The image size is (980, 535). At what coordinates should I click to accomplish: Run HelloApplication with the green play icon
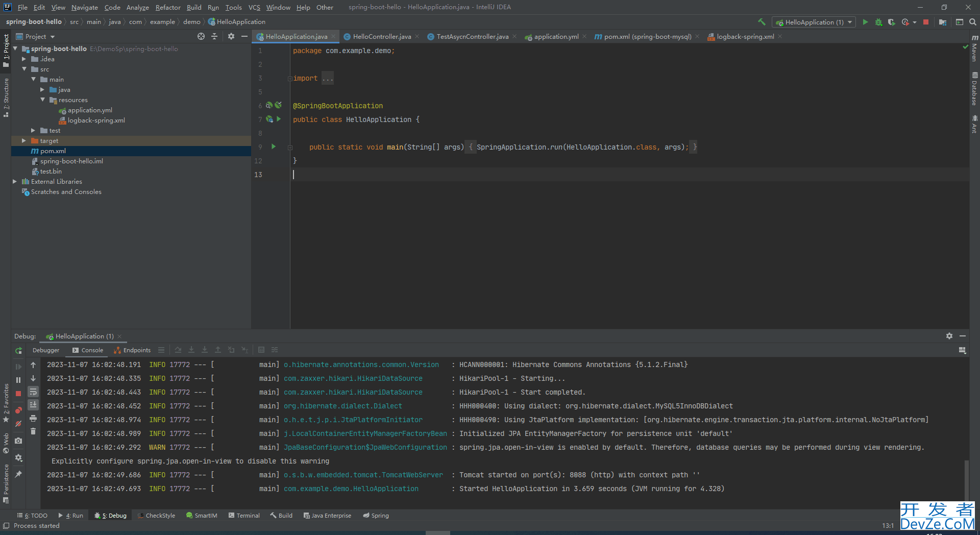(x=865, y=22)
